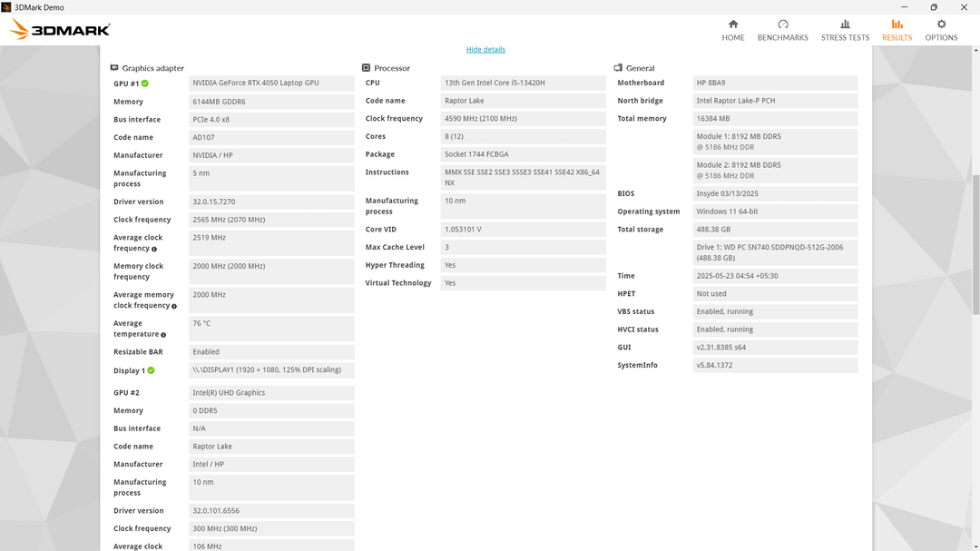This screenshot has height=551, width=980.
Task: Click info icon beside Average temperature
Action: pyautogui.click(x=163, y=335)
